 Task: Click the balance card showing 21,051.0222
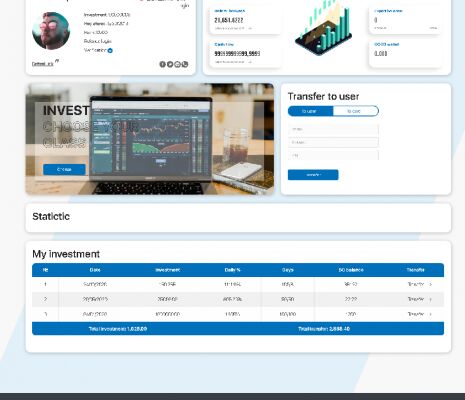(245, 20)
